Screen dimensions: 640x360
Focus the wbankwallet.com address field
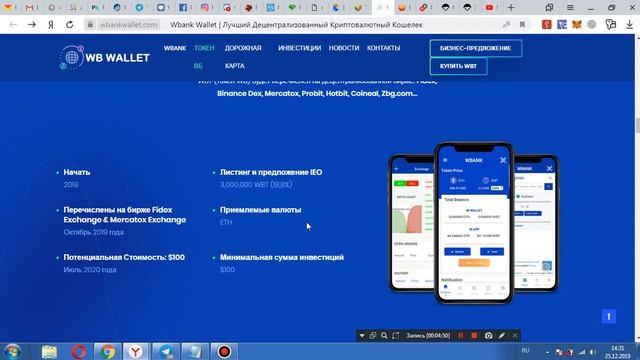[x=129, y=25]
